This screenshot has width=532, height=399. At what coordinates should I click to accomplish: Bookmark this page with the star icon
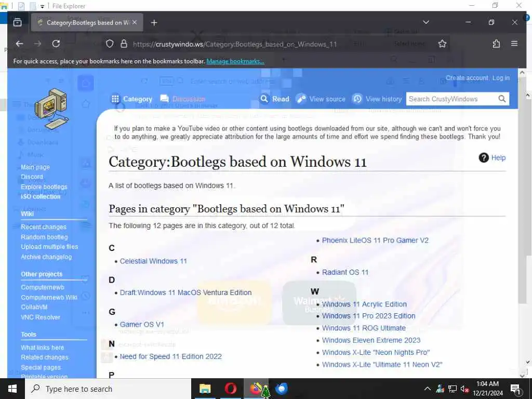(x=442, y=44)
